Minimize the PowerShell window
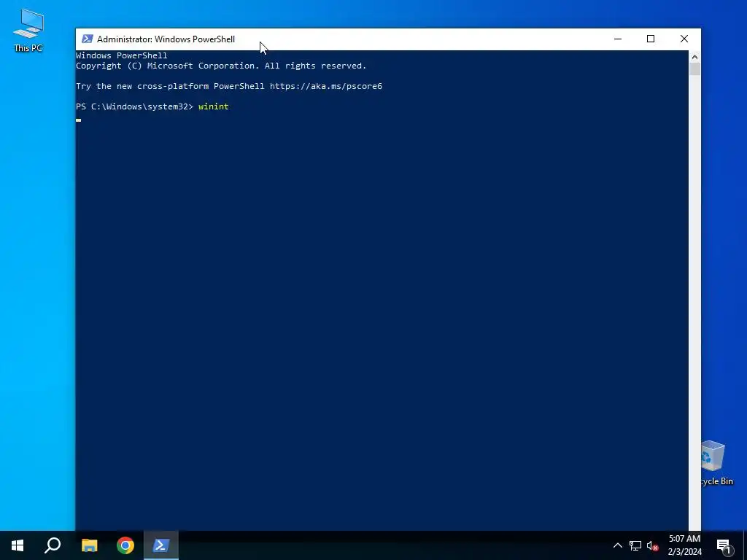This screenshot has height=560, width=747. click(618, 39)
